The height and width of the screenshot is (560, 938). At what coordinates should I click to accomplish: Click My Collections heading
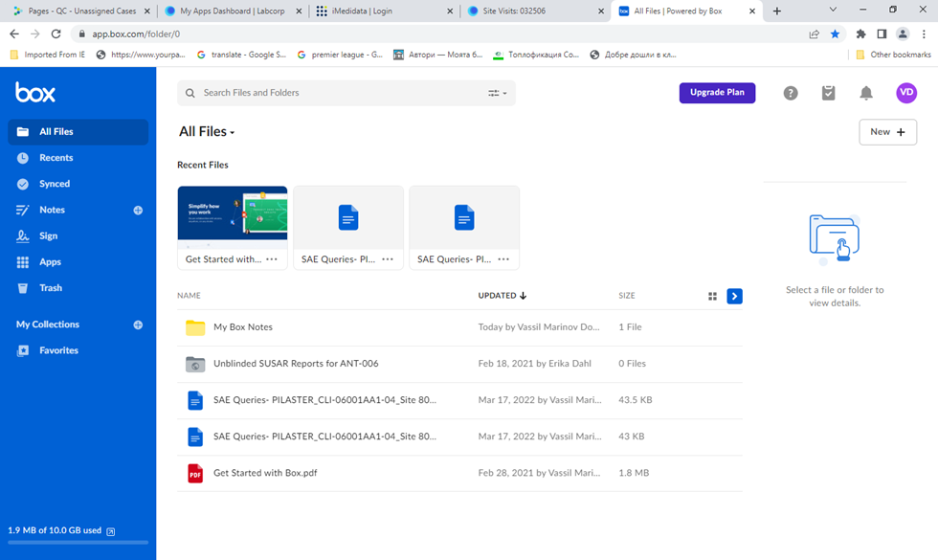[x=47, y=325]
